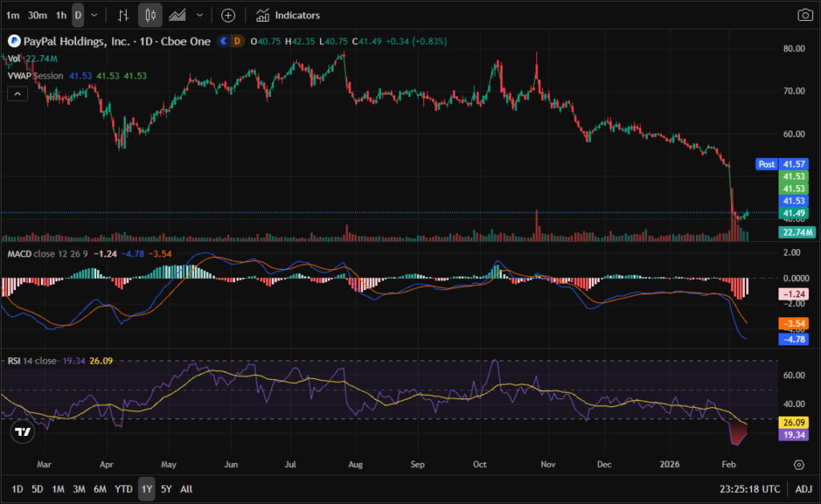Click the 23:25:18 UTC timezone button
821x504 pixels.
click(750, 488)
